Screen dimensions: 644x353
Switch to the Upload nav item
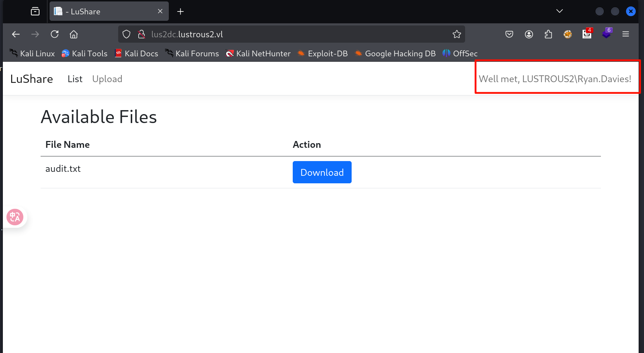click(107, 79)
